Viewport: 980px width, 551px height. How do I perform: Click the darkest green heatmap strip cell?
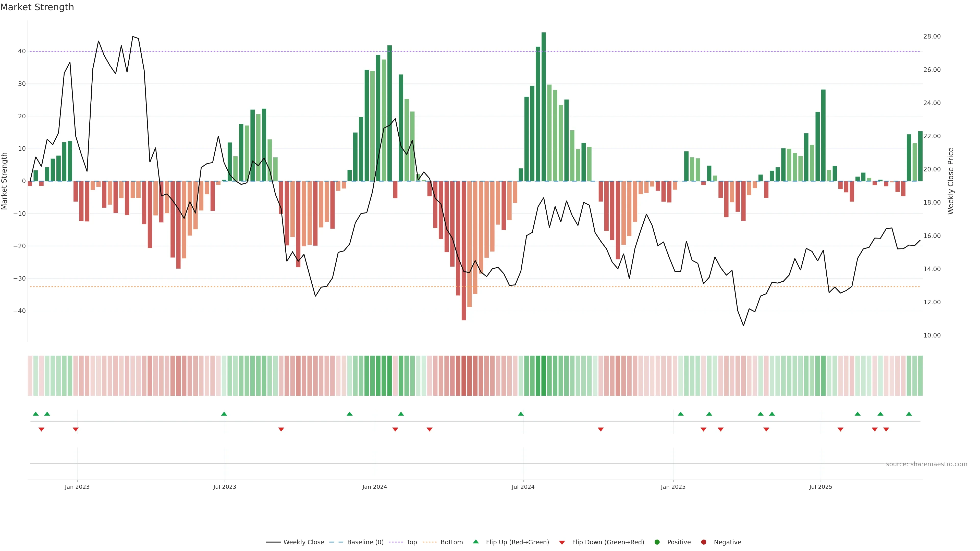click(x=544, y=375)
